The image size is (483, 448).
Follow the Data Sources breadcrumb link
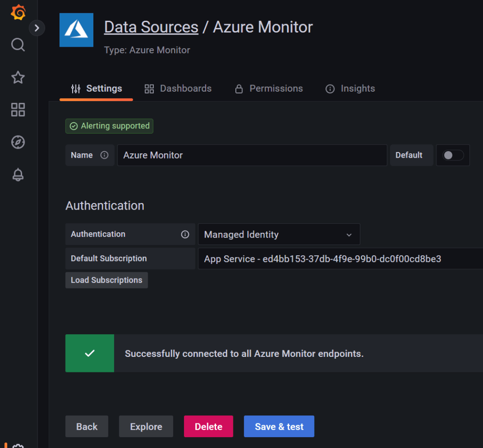151,27
